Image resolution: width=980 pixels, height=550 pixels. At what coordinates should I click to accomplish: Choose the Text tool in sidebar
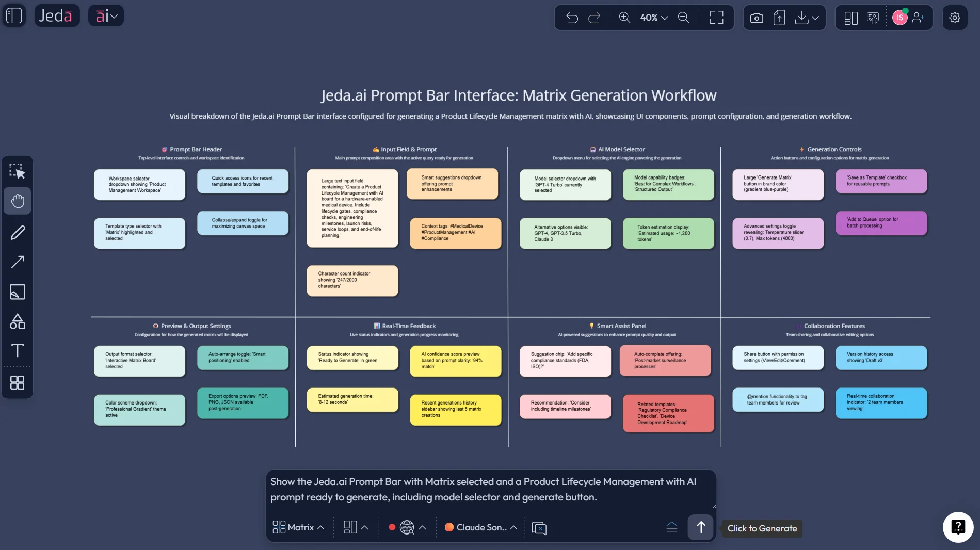[x=18, y=351]
